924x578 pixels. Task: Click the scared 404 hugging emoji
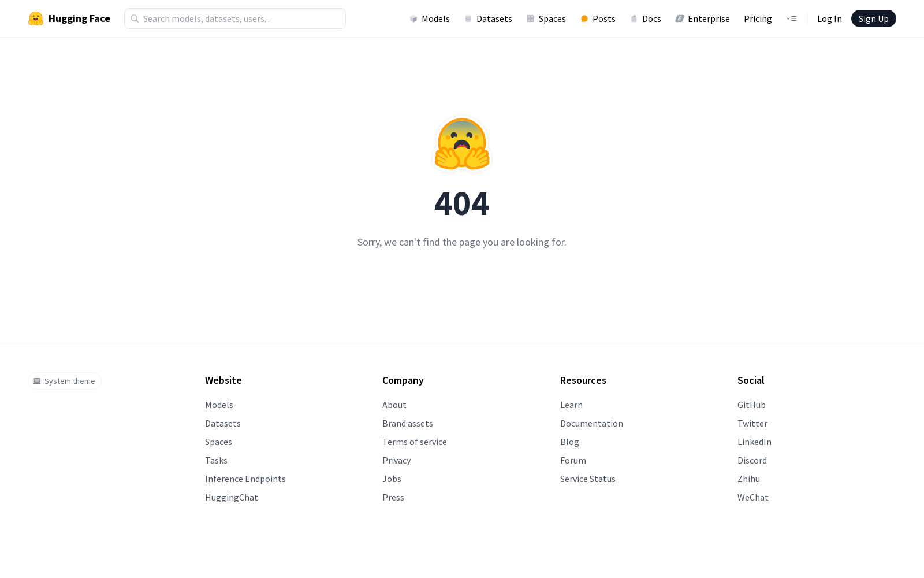click(x=462, y=144)
